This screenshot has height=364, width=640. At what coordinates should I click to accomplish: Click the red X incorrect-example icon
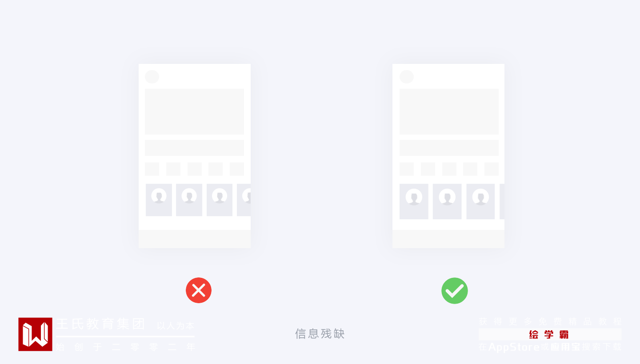(x=199, y=290)
